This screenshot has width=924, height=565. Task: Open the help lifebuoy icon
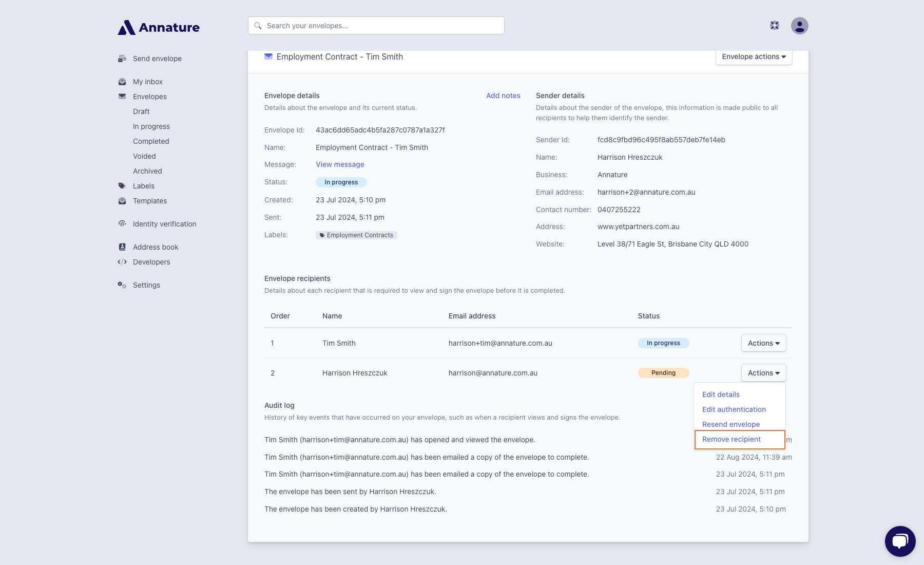tap(775, 25)
